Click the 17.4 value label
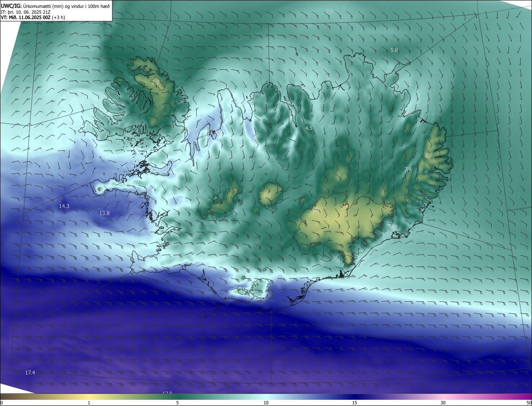Viewport: 532px width, 406px height. tap(30, 372)
